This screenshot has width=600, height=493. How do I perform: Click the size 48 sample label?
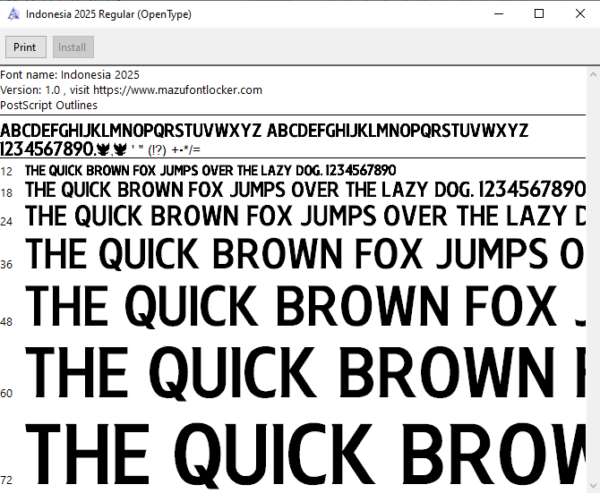pyautogui.click(x=7, y=322)
